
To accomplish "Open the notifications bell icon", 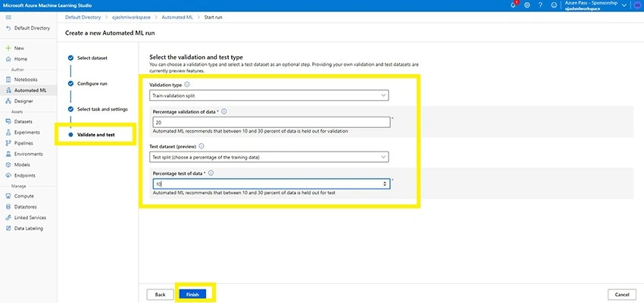I will click(x=514, y=5).
